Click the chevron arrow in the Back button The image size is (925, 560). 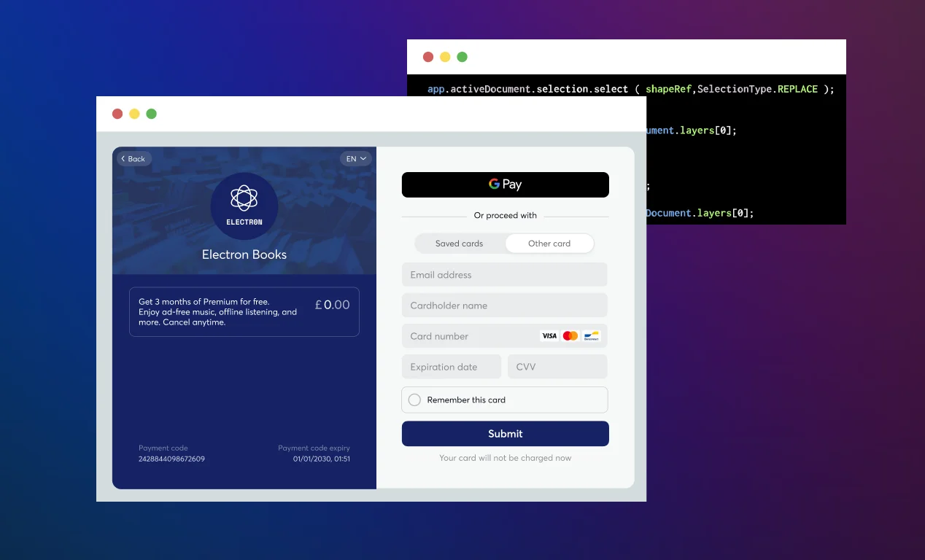[123, 158]
